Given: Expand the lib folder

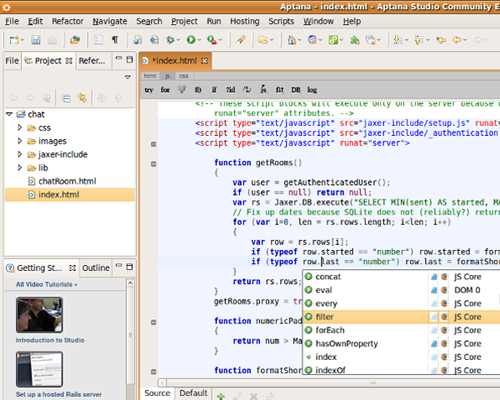Looking at the screenshot, I should tap(20, 167).
